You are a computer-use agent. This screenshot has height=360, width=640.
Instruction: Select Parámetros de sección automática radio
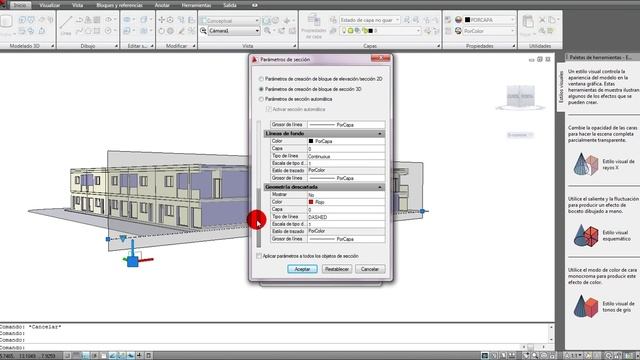pos(261,99)
